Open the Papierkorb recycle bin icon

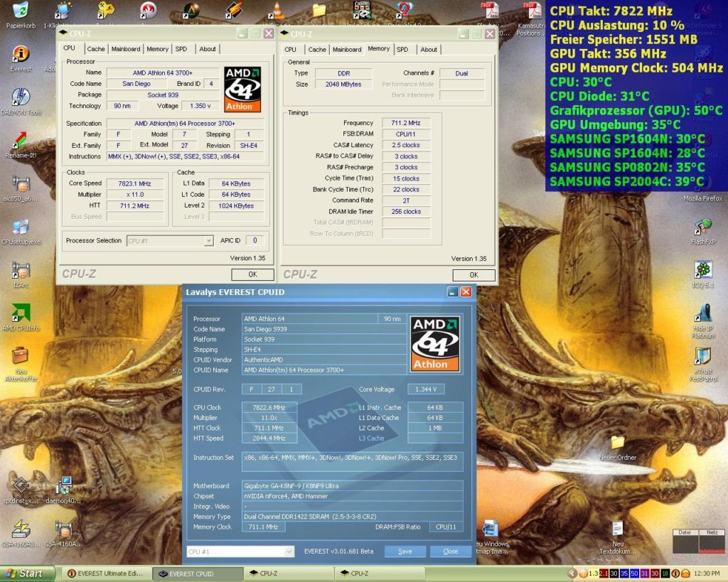click(x=21, y=11)
